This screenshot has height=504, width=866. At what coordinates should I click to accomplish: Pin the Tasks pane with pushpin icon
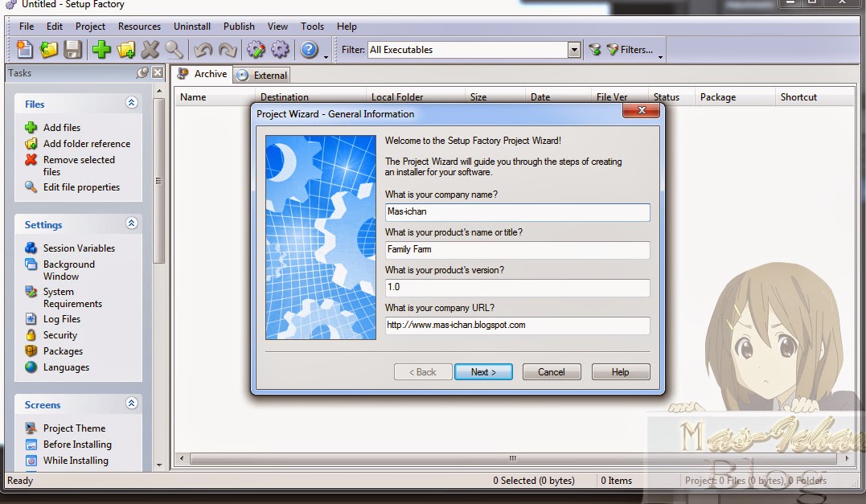(x=142, y=73)
